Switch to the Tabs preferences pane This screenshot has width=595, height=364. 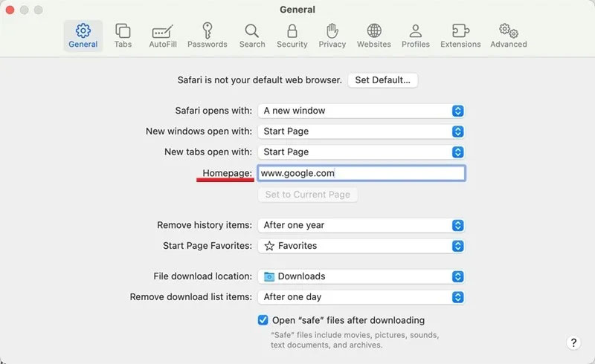click(x=123, y=36)
